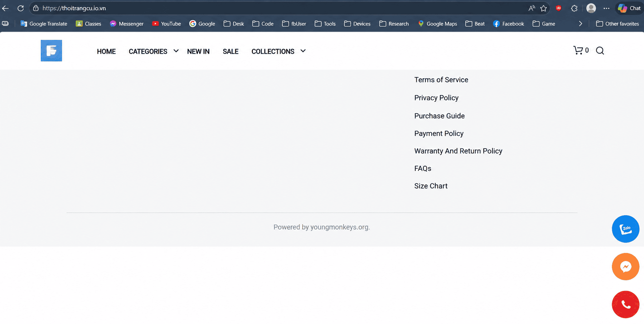Open the FAQs link
The height and width of the screenshot is (324, 644).
pos(423,169)
